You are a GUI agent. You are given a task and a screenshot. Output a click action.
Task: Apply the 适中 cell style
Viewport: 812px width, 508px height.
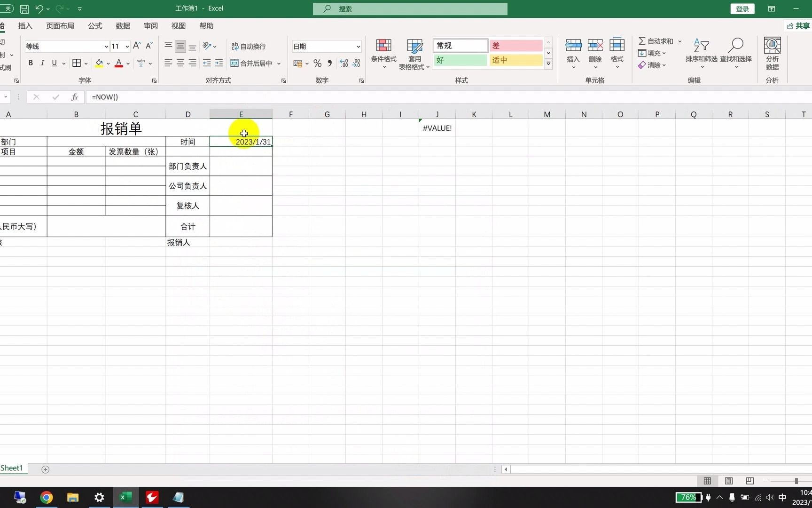[x=516, y=60]
